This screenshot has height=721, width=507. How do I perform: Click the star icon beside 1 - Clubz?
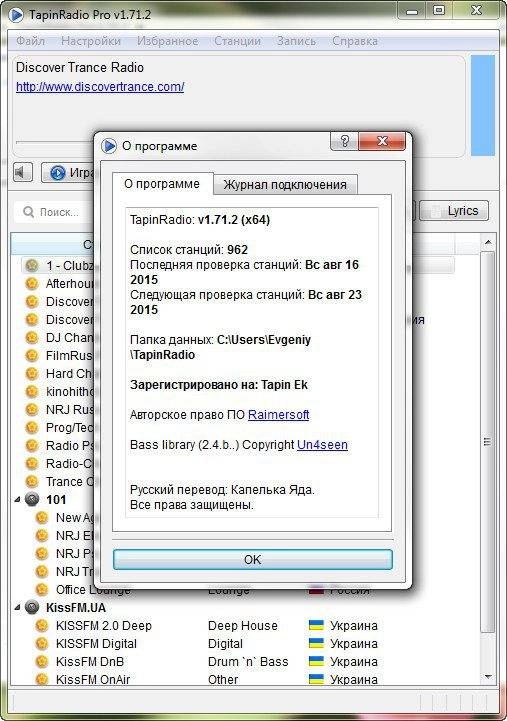32,266
